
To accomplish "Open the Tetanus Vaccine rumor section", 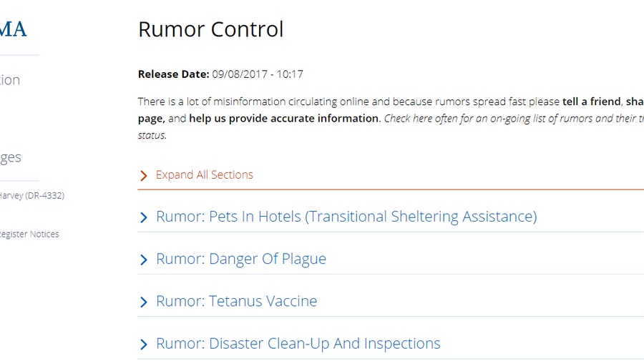I will (236, 301).
